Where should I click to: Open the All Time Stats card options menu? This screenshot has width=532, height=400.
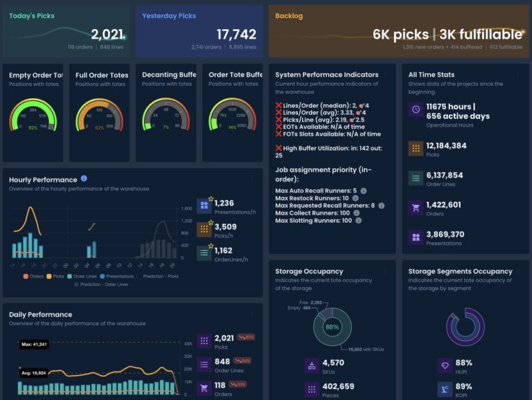[x=517, y=75]
